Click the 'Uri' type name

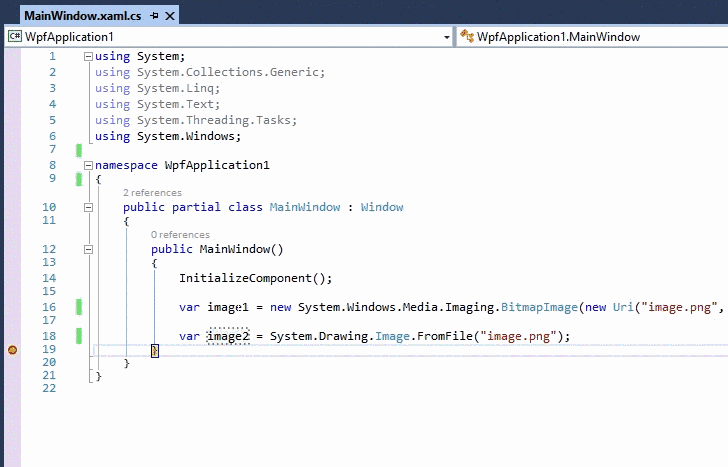(623, 307)
